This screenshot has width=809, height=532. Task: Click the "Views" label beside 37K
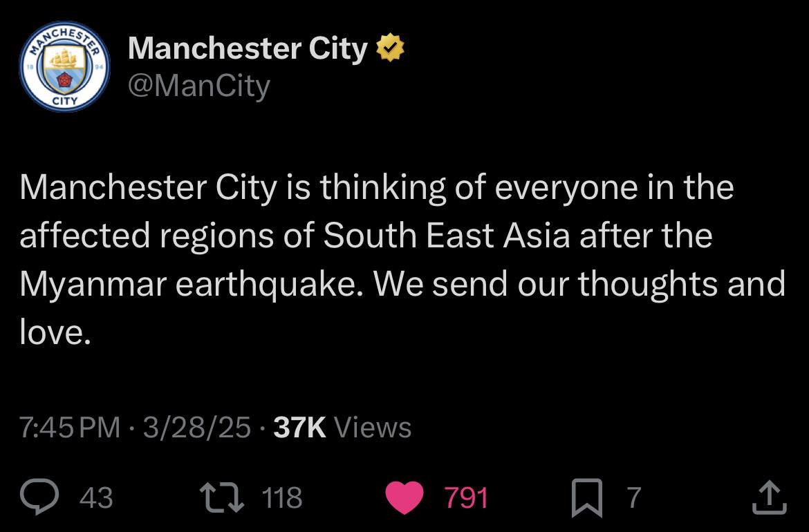click(373, 428)
